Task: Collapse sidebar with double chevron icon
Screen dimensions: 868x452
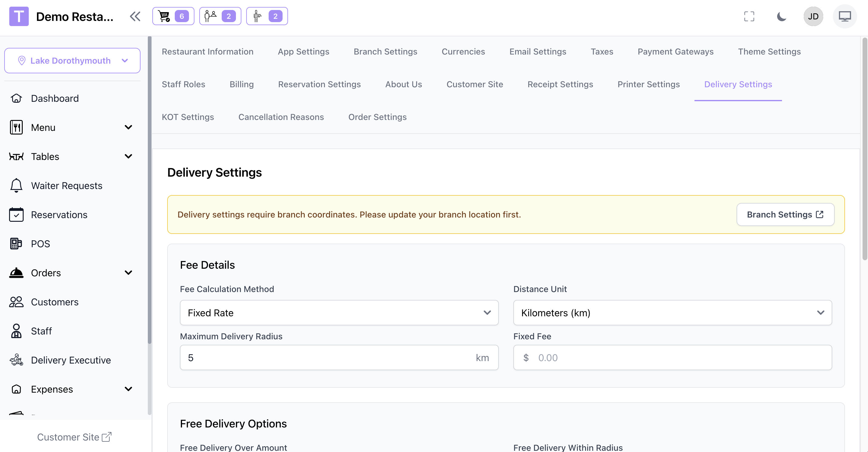Action: click(135, 16)
